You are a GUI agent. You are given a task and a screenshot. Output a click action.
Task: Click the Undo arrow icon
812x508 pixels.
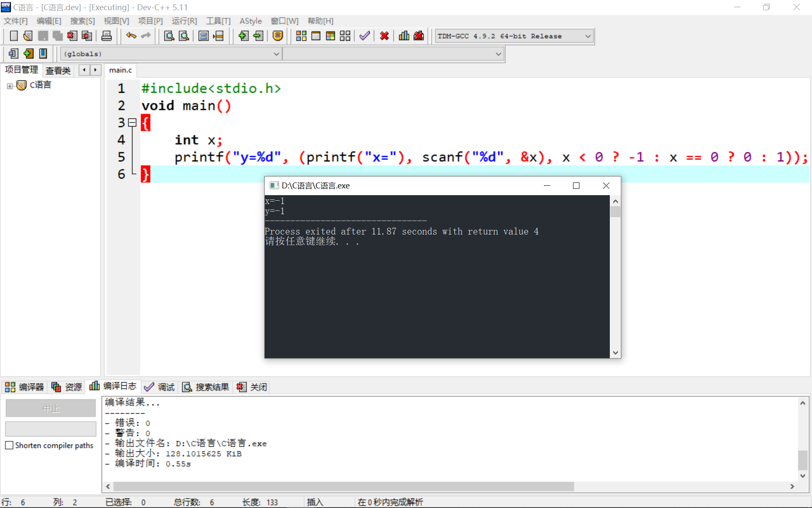[131, 36]
